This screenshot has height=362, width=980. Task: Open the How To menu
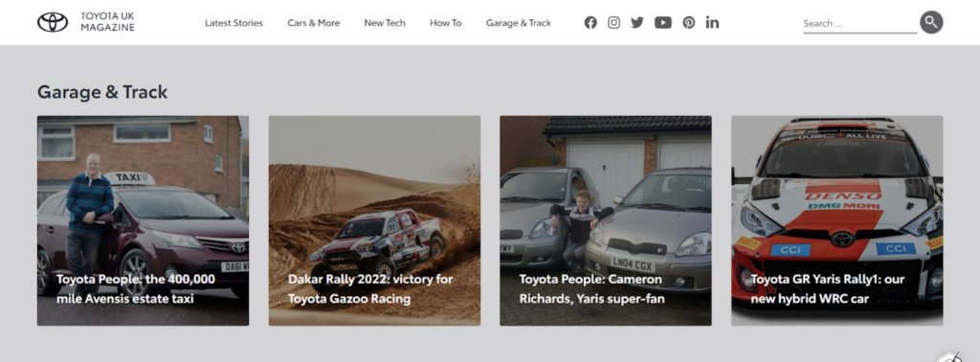click(446, 23)
